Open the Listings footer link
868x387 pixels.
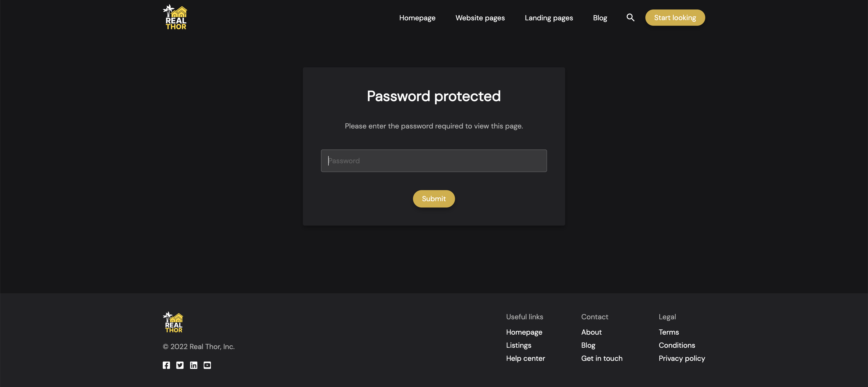519,345
